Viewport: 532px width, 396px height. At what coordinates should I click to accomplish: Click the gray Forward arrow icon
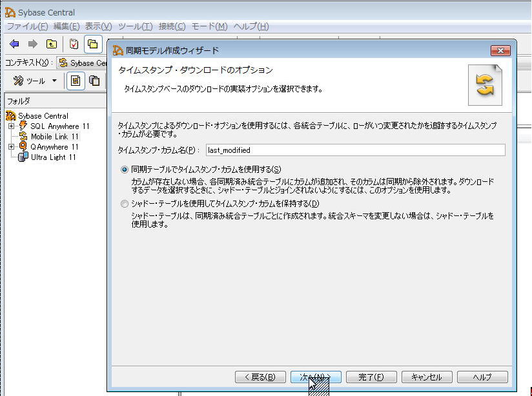tap(32, 44)
